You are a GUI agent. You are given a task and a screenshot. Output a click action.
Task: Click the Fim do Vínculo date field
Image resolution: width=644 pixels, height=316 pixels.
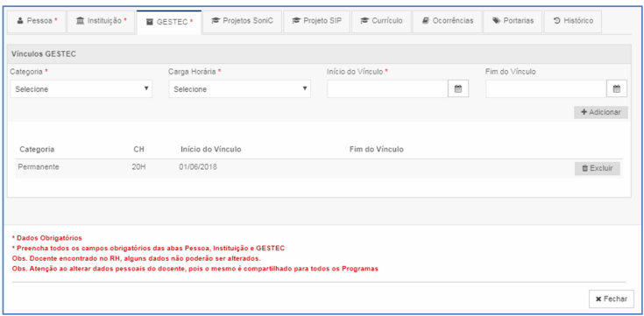(x=546, y=88)
